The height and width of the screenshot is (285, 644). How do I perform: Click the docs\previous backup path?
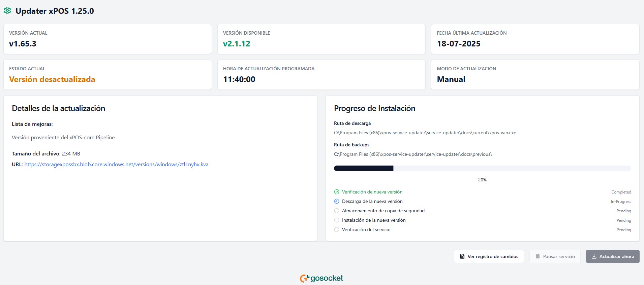(413, 154)
